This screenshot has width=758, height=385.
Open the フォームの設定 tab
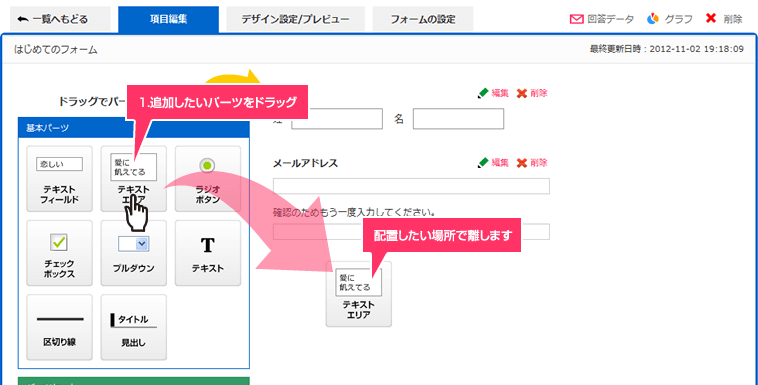pos(423,19)
